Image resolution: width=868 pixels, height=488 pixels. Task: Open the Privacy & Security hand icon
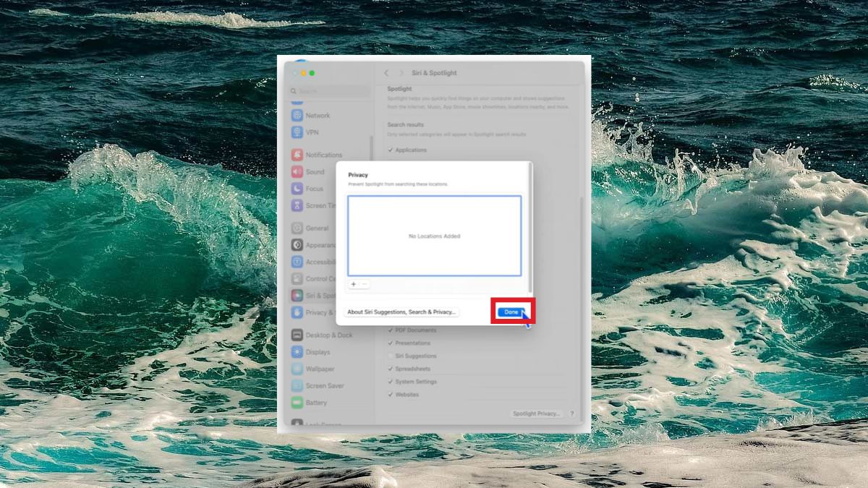tap(297, 312)
